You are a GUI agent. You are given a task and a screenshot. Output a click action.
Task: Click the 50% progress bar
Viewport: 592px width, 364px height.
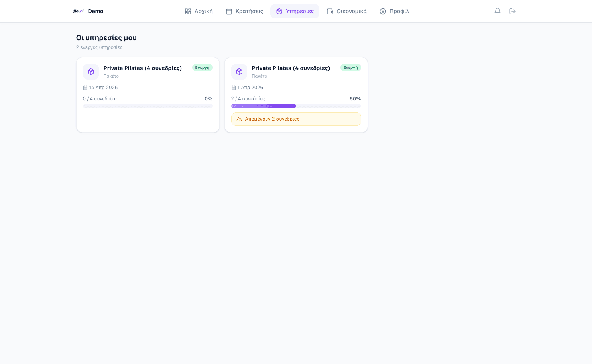[296, 106]
